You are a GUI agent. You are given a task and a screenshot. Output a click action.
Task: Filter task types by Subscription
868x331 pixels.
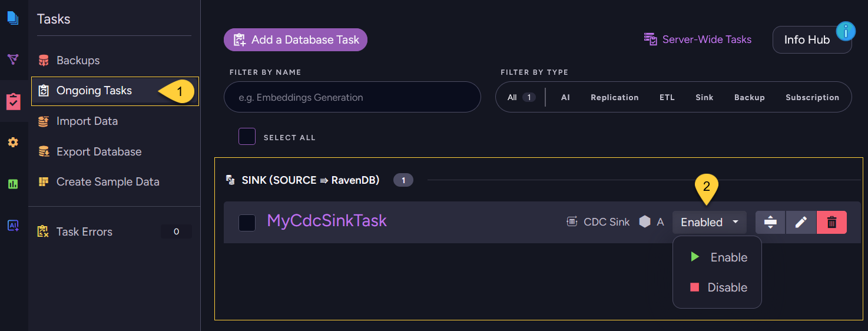[812, 97]
